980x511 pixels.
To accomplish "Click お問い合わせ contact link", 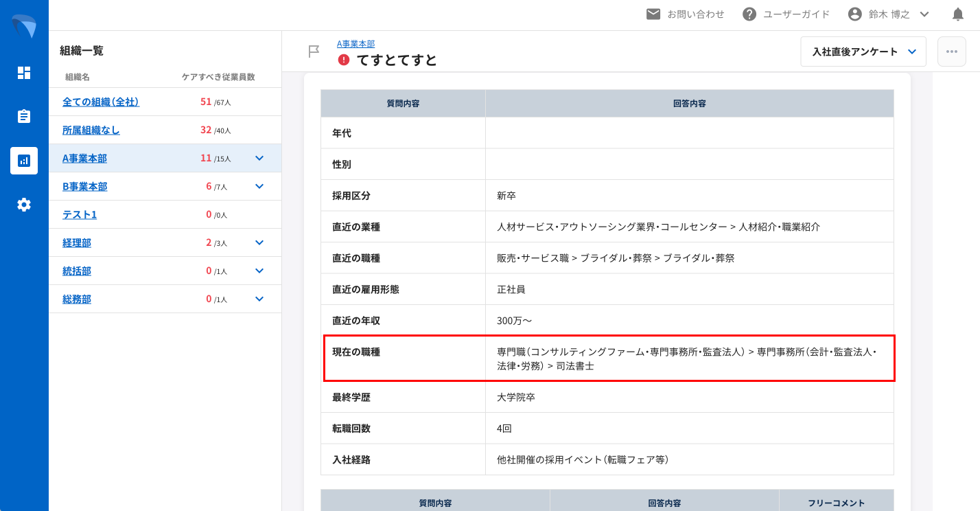I will (x=686, y=14).
